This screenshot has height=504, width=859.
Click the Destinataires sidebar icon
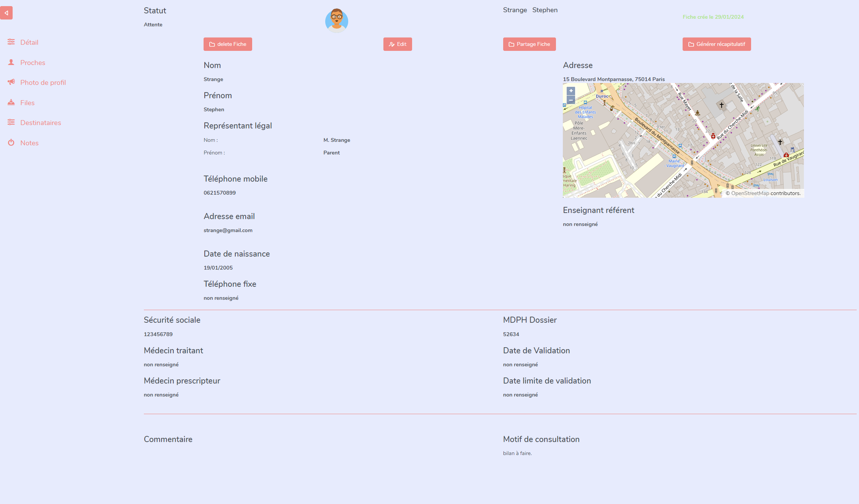point(11,122)
